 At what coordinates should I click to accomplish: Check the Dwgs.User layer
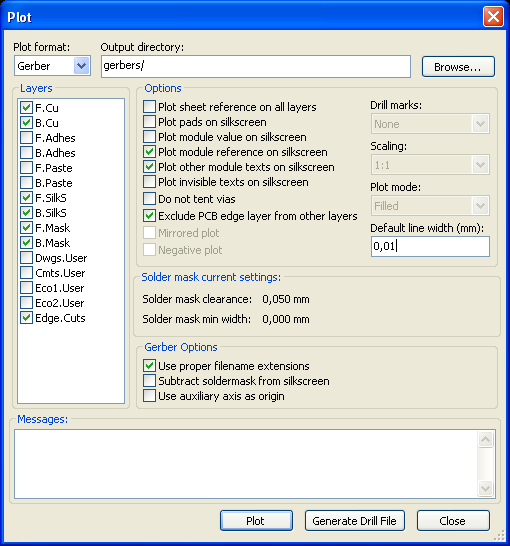26,258
